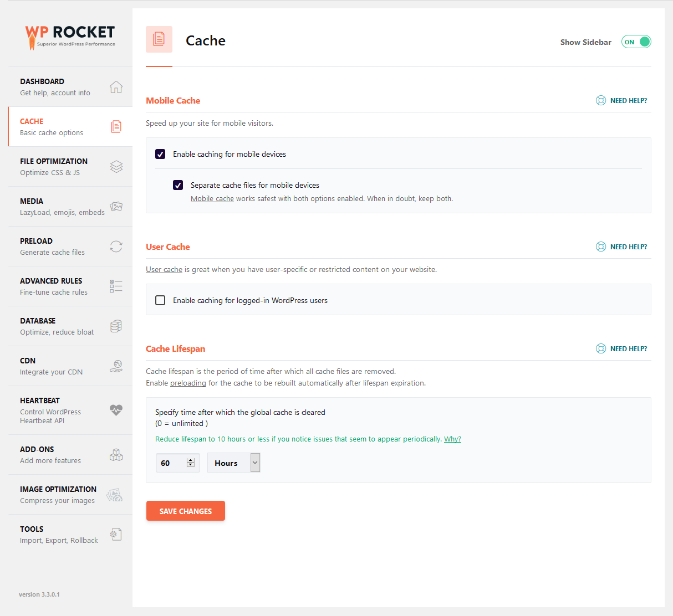Click the Database stack icon
The image size is (673, 616).
pos(116,326)
